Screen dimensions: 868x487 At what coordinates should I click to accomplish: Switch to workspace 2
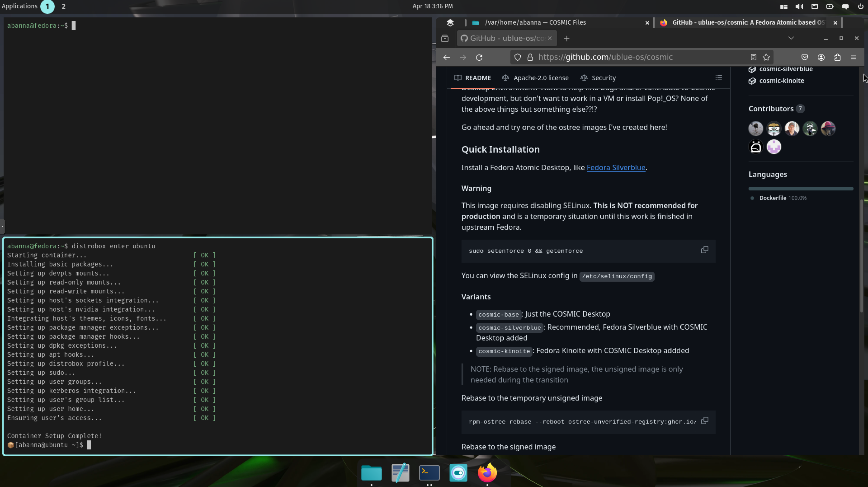[x=63, y=6]
